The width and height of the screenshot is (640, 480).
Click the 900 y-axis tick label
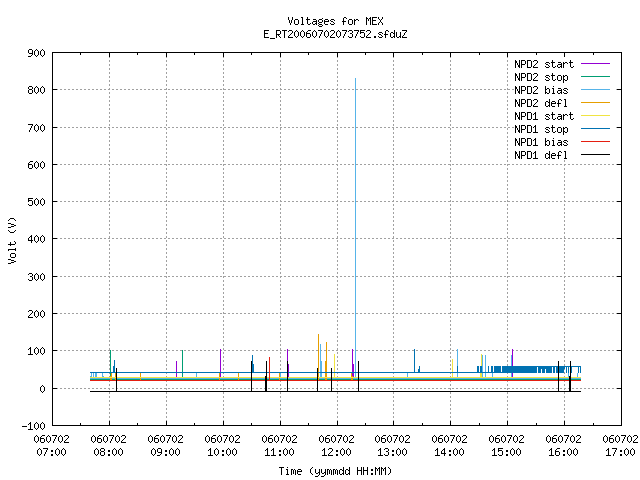[x=36, y=53]
